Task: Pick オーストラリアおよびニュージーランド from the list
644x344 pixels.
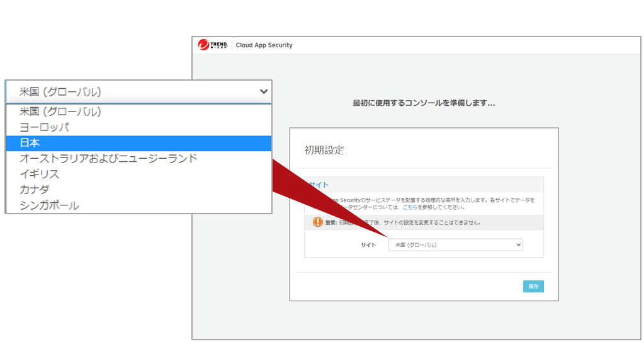Action: tap(108, 158)
